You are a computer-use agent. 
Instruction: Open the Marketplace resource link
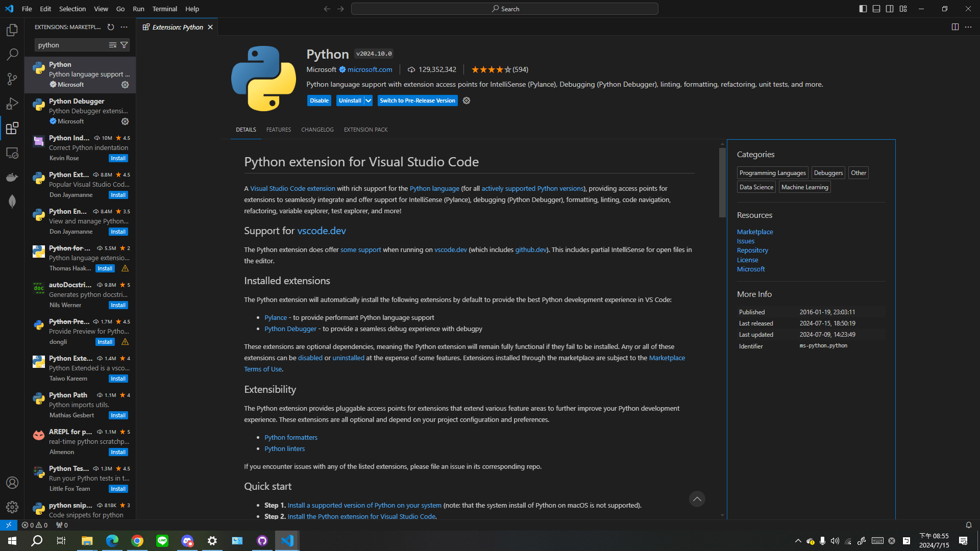(x=755, y=232)
